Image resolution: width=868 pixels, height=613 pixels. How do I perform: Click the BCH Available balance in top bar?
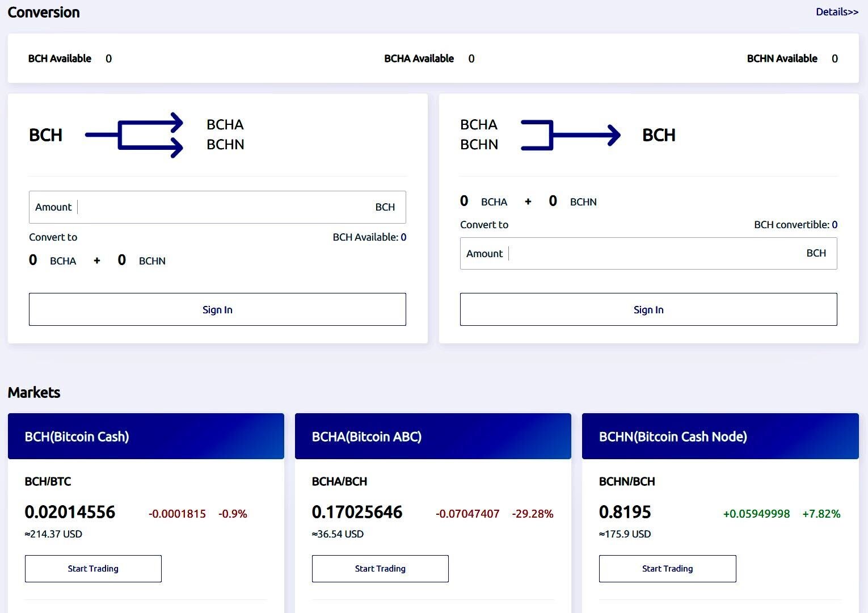70,58
